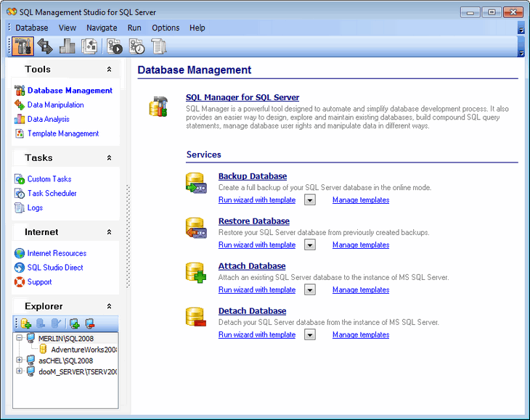The width and height of the screenshot is (530, 420).
Task: Select Data Manipulation in Tools panel
Action: point(55,104)
